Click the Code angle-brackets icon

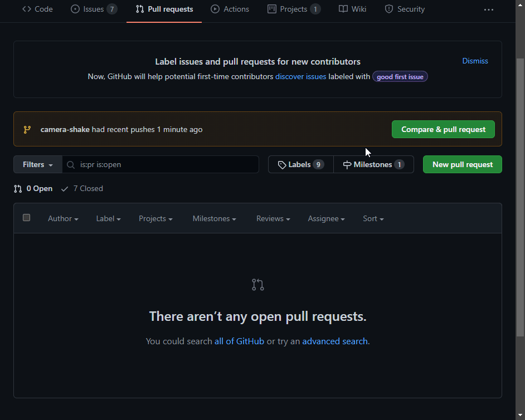point(26,9)
